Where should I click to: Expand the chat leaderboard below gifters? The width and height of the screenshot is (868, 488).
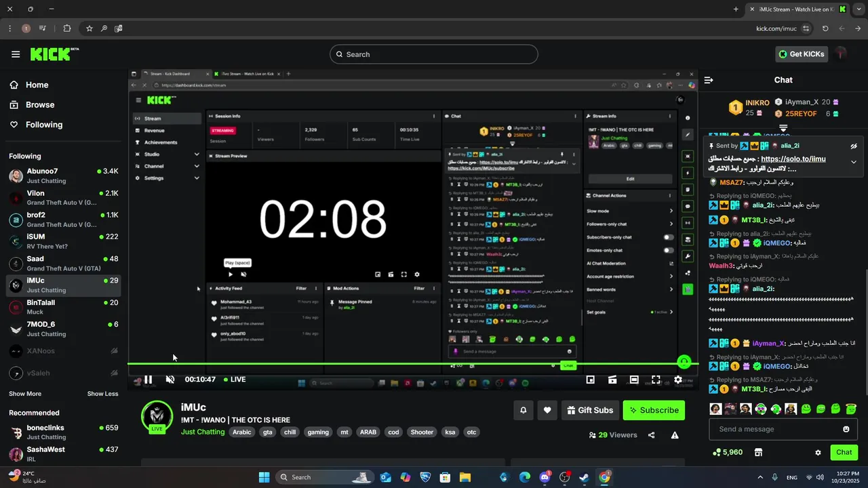click(x=783, y=127)
